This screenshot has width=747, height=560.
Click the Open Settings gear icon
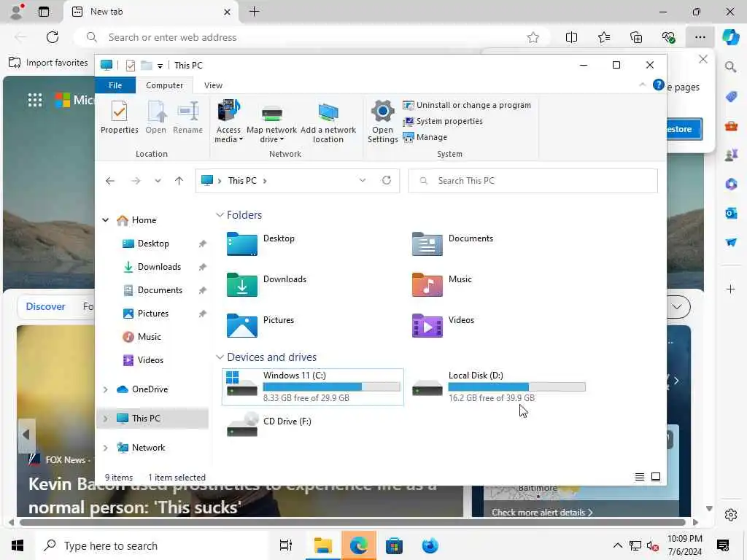pyautogui.click(x=382, y=112)
